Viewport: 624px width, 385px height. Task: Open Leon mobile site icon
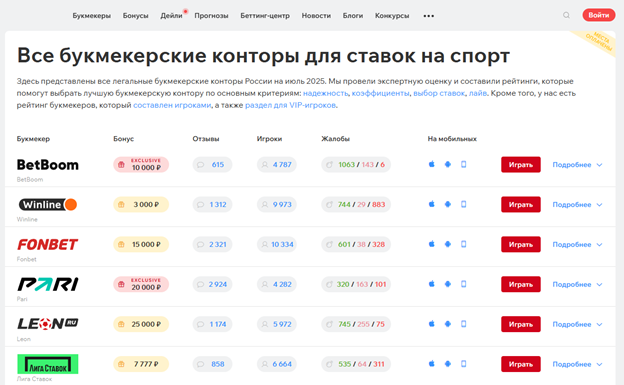pyautogui.click(x=464, y=324)
